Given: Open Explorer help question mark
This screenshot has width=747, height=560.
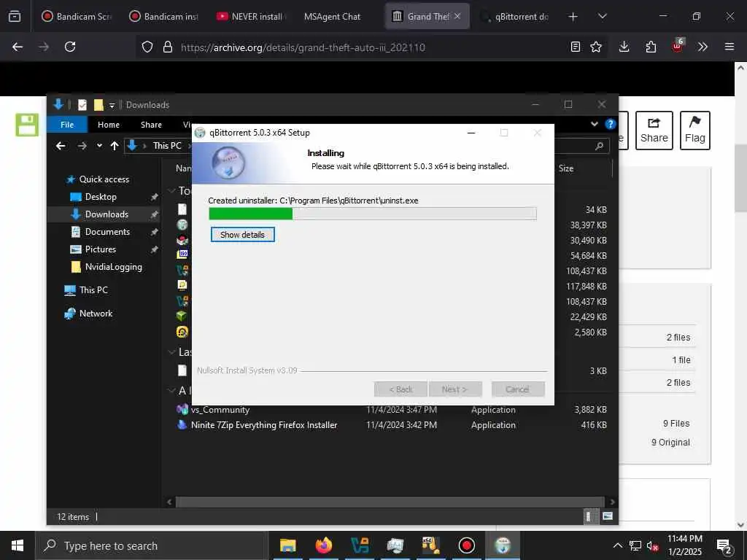Looking at the screenshot, I should pyautogui.click(x=610, y=124).
